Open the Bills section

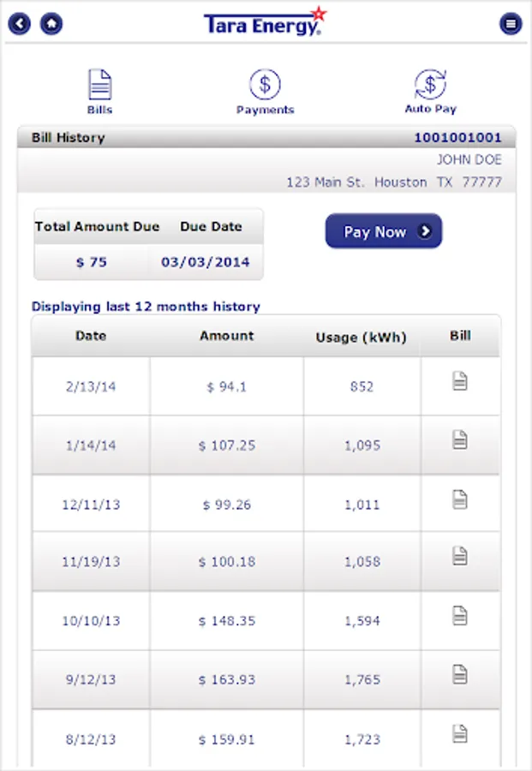point(100,92)
